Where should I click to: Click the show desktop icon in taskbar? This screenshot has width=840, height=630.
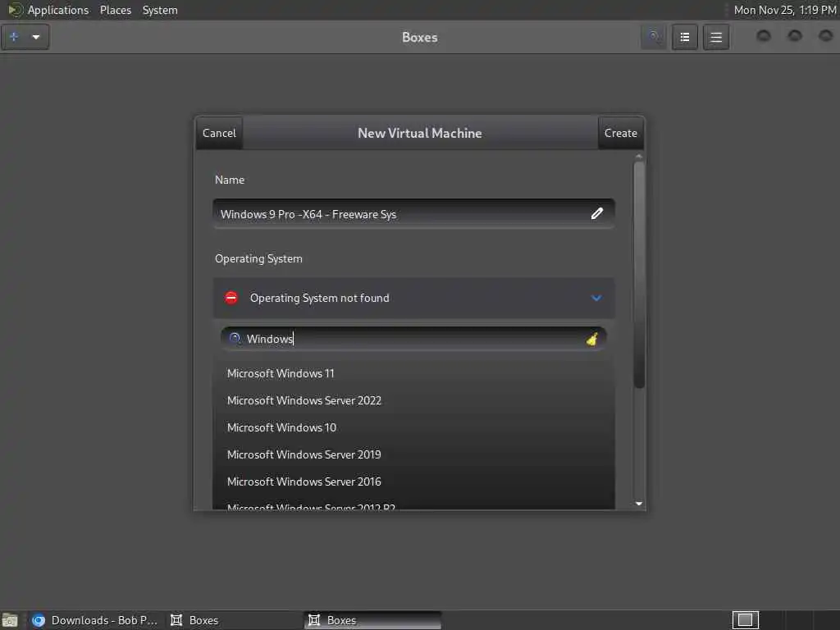click(10, 620)
